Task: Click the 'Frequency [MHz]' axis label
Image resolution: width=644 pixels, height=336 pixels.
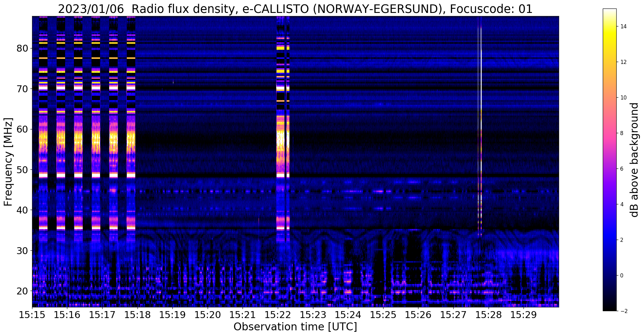Action: (x=8, y=162)
